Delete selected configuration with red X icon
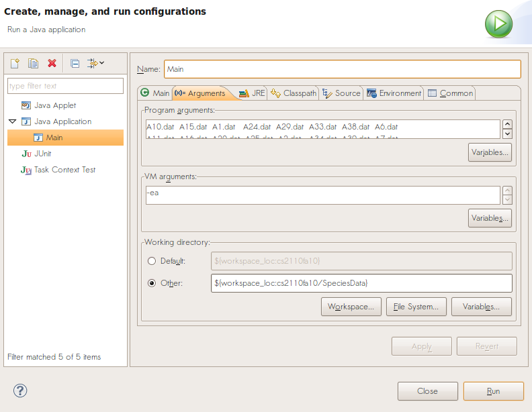Screen dimensions: 532x412 [52, 63]
